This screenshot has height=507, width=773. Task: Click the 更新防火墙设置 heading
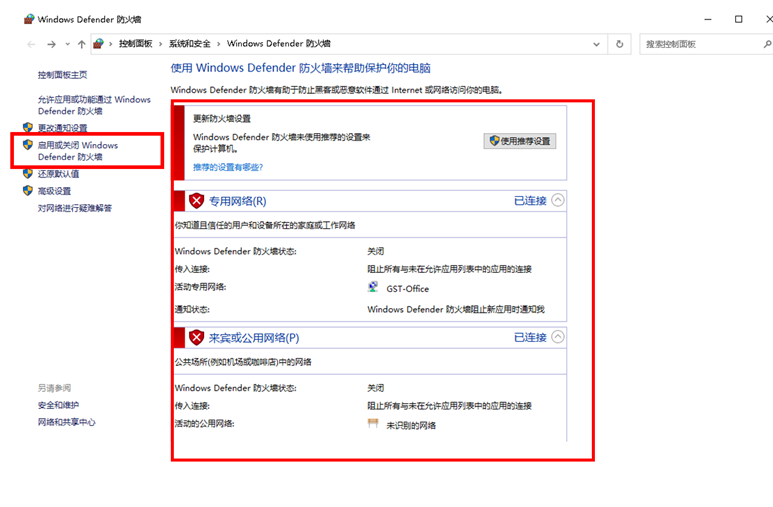point(222,118)
